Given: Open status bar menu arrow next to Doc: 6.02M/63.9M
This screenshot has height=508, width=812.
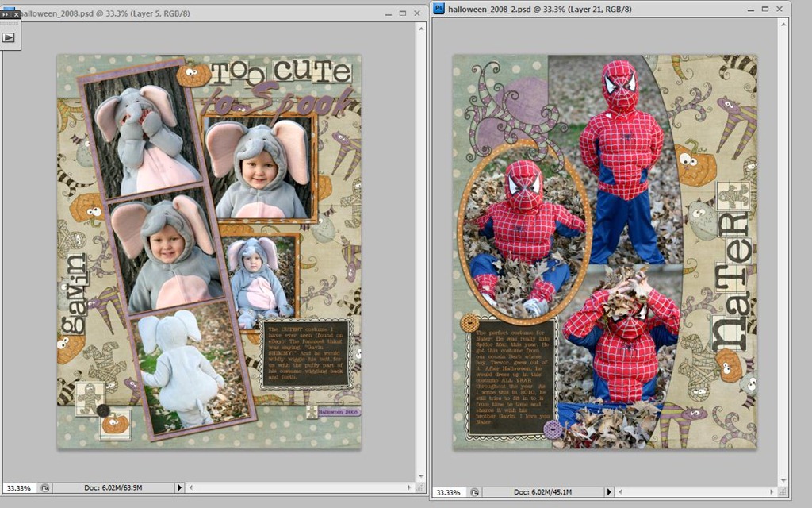Looking at the screenshot, I should [x=180, y=488].
